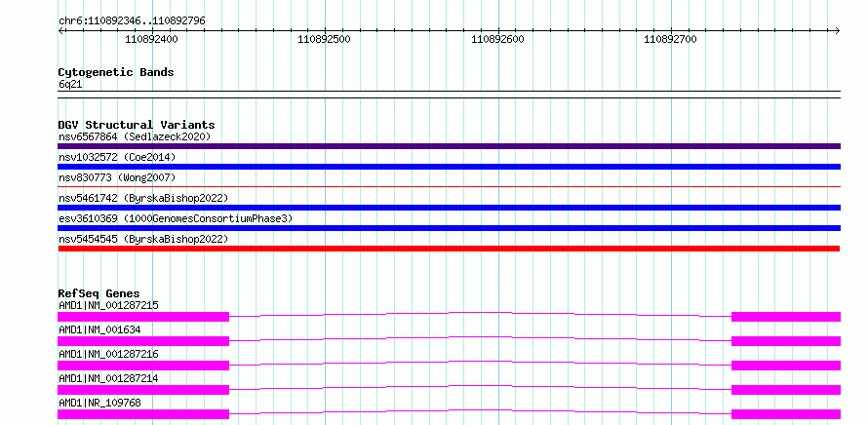Click the intron line of AMD1|NM_001287215

click(481, 313)
